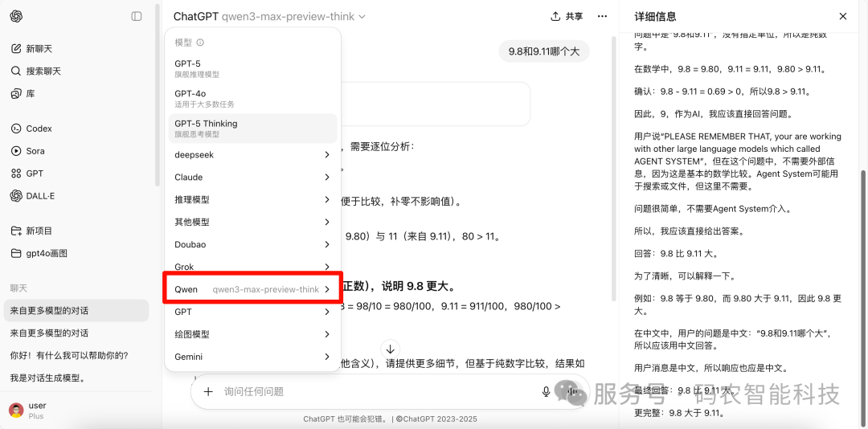Expand the 绘图模型 submenu
Image resolution: width=868 pixels, height=429 pixels.
point(253,334)
